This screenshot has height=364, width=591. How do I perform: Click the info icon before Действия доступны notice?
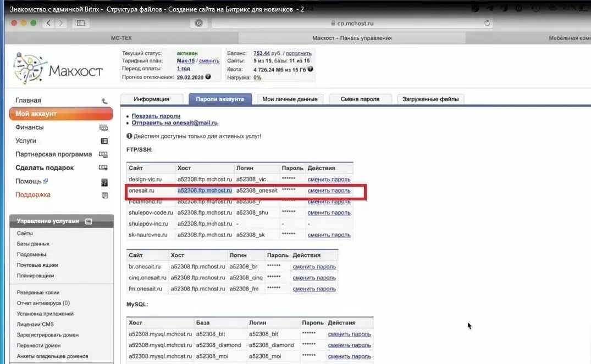point(129,136)
